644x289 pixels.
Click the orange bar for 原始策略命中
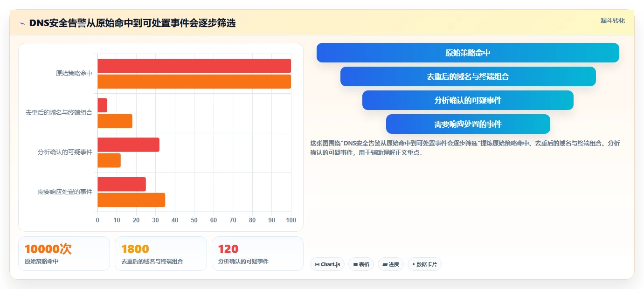click(194, 82)
